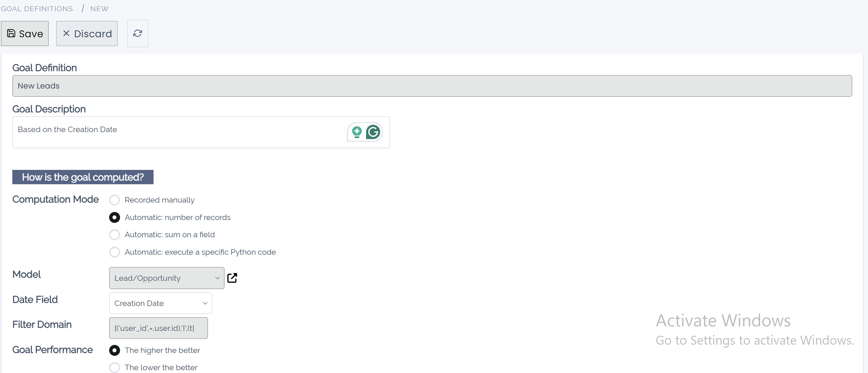The height and width of the screenshot is (373, 868).
Task: Enable Automatic: number of records mode
Action: click(115, 217)
